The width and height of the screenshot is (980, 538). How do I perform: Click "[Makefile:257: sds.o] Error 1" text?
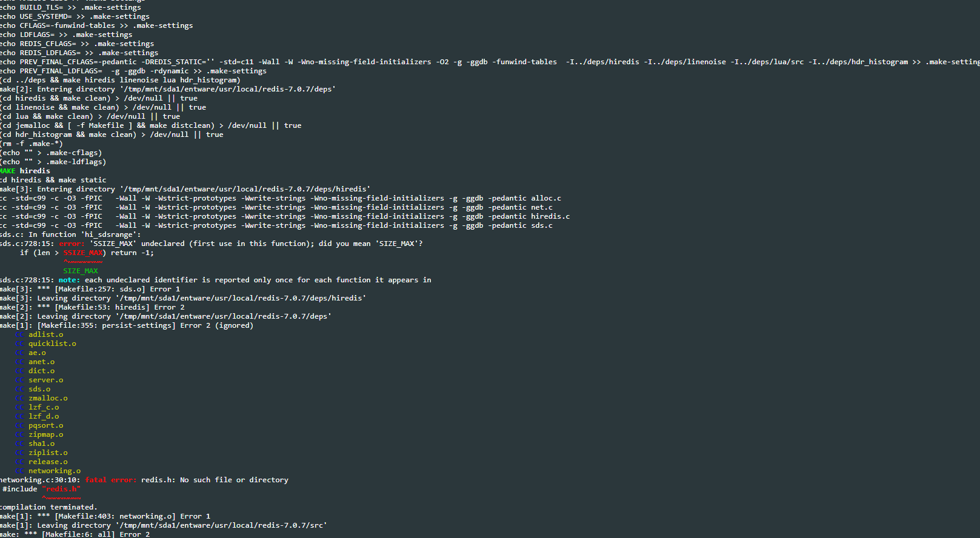click(x=117, y=289)
